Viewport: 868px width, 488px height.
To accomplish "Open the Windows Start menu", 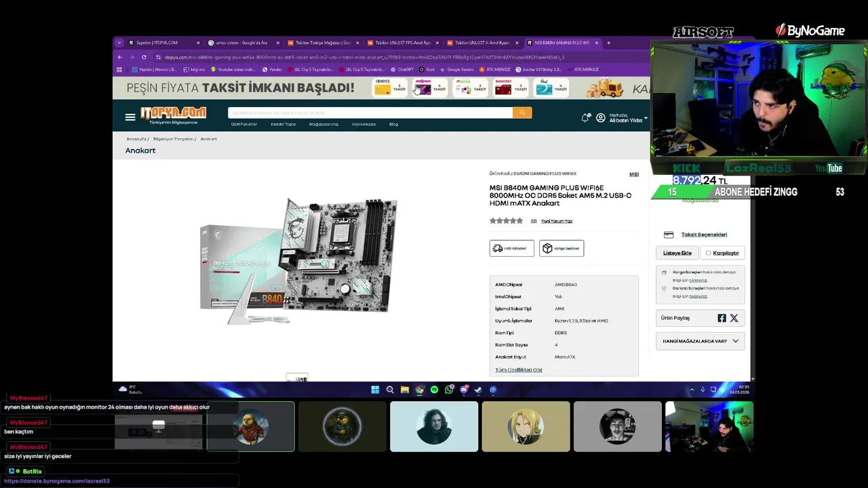I will [x=375, y=390].
